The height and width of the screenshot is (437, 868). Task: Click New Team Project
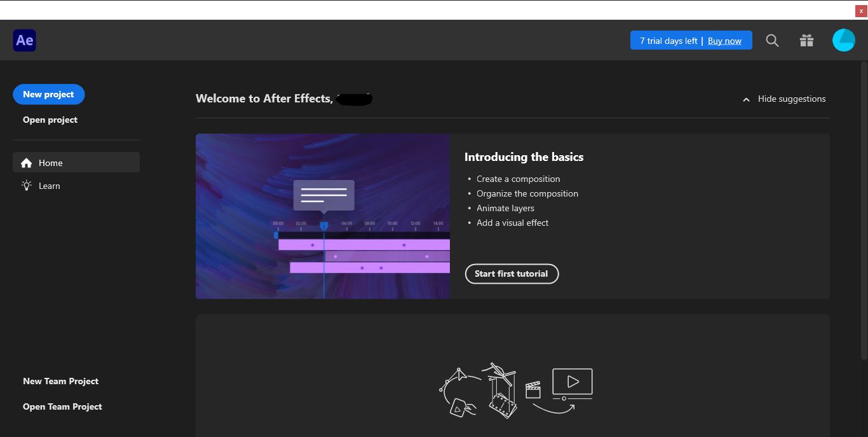[60, 381]
